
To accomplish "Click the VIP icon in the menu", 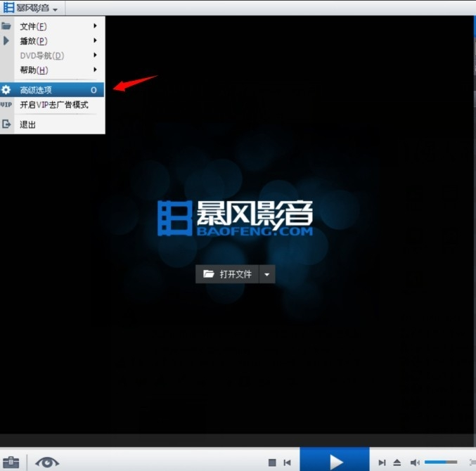I will click(x=6, y=105).
